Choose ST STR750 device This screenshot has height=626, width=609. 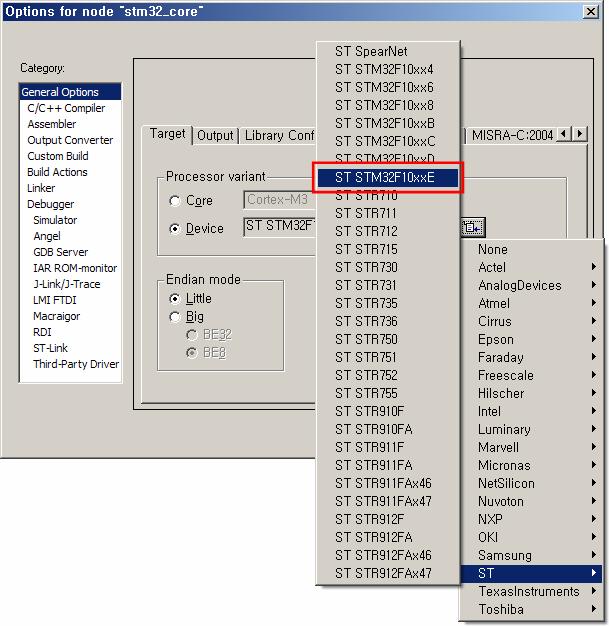(388, 339)
